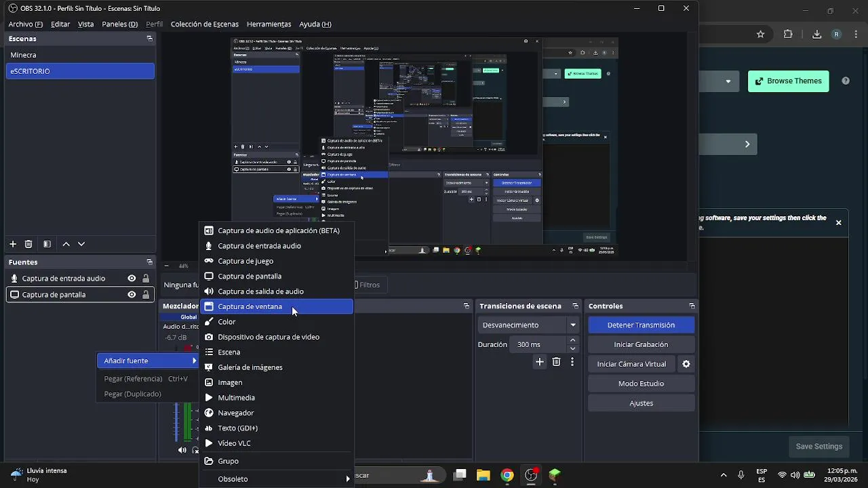Click the microphone icon in the system tray
Image resolution: width=868 pixels, height=488 pixels.
(x=741, y=475)
